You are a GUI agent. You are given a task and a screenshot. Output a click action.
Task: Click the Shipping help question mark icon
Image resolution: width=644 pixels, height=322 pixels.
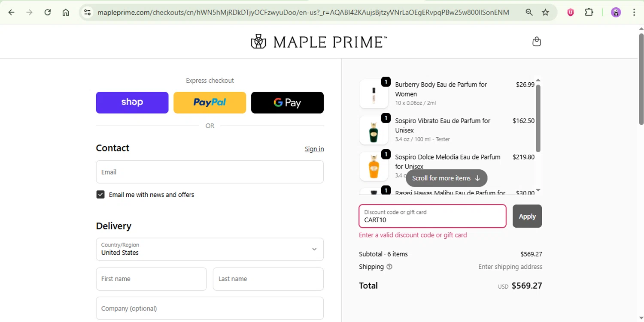tap(389, 267)
